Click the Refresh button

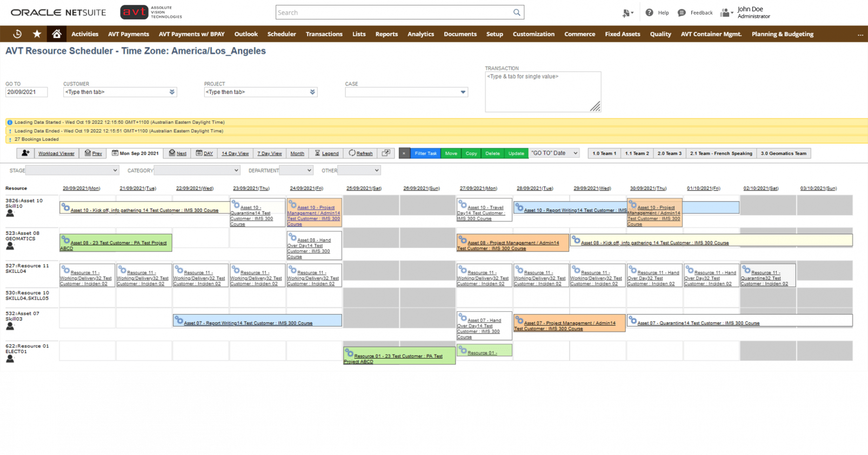point(360,153)
